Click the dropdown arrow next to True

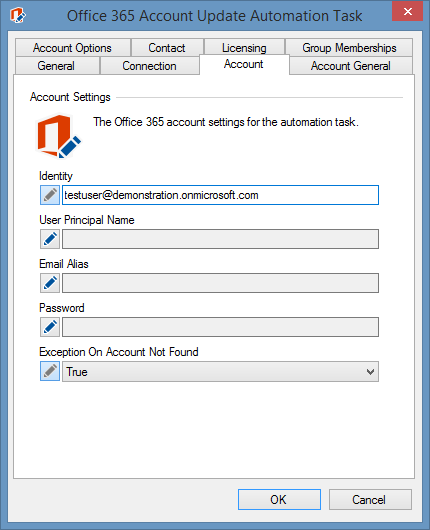coord(370,372)
